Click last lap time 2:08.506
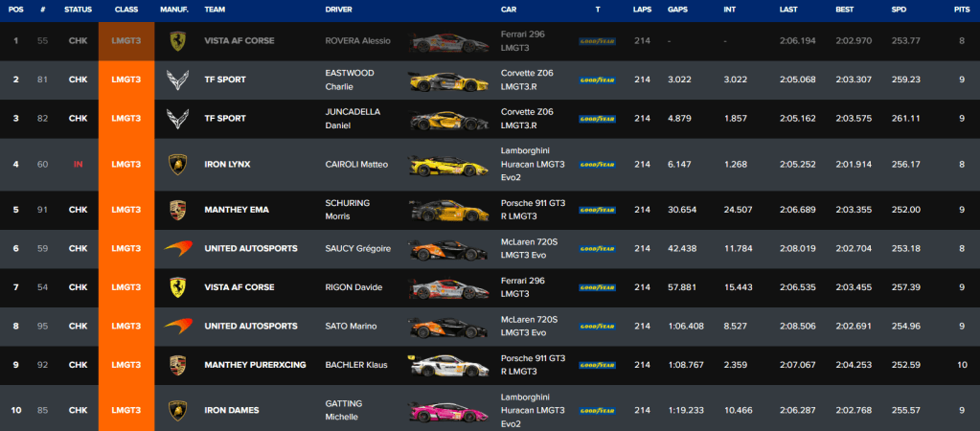Viewport: 980px width, 431px height. [x=797, y=326]
